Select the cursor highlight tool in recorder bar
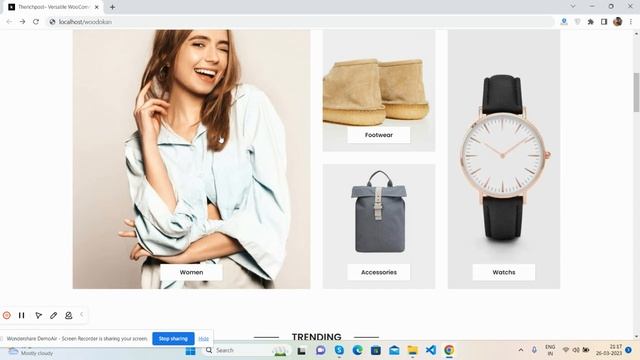 coord(38,315)
